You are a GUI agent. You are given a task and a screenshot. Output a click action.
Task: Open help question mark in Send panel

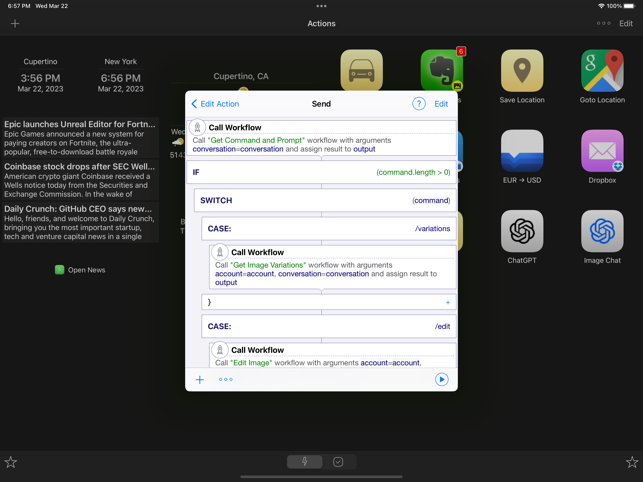[418, 104]
